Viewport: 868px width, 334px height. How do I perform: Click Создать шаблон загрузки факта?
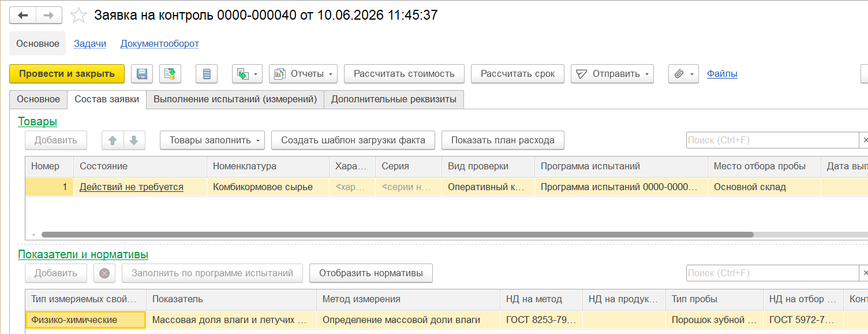353,140
